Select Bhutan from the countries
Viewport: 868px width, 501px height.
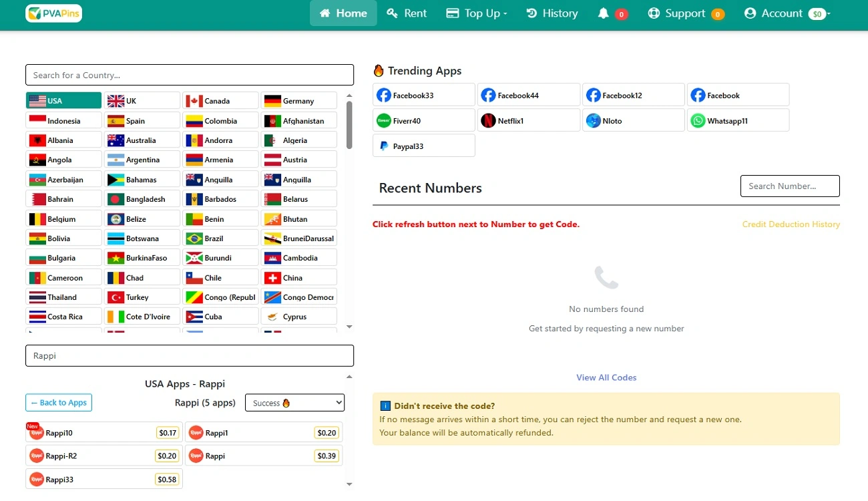pos(299,219)
